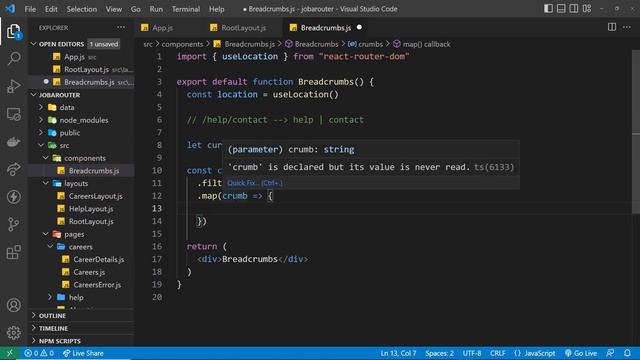Open notifications bell in status bar
This screenshot has width=640, height=360.
pyautogui.click(x=627, y=353)
